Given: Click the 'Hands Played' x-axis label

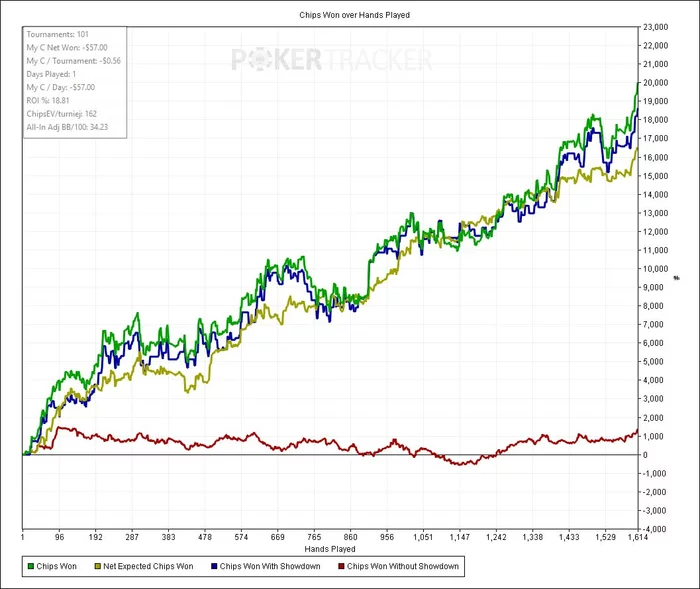Looking at the screenshot, I should (330, 549).
